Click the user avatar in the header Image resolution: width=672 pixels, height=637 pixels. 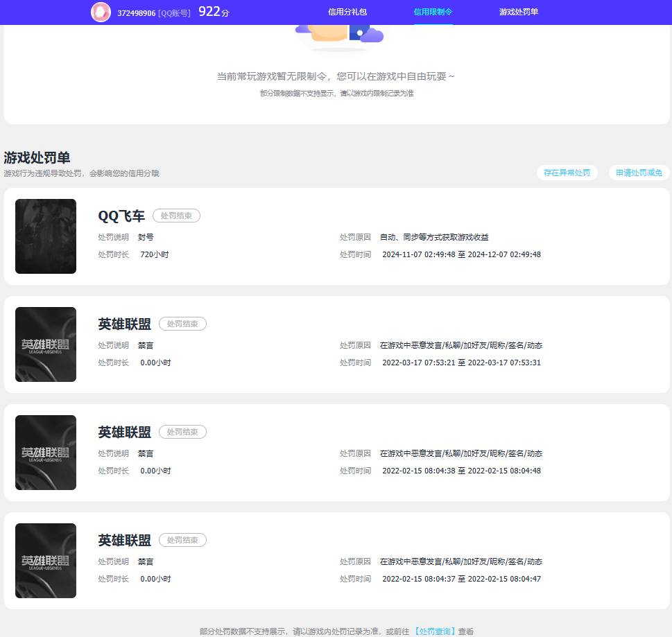point(101,12)
